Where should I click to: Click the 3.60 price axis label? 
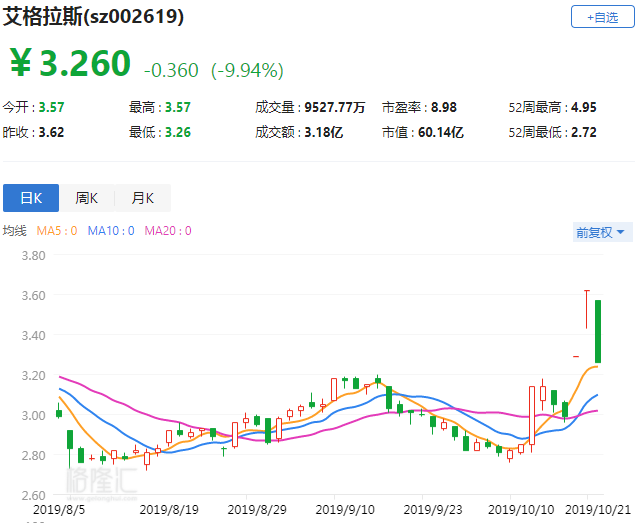click(33, 295)
